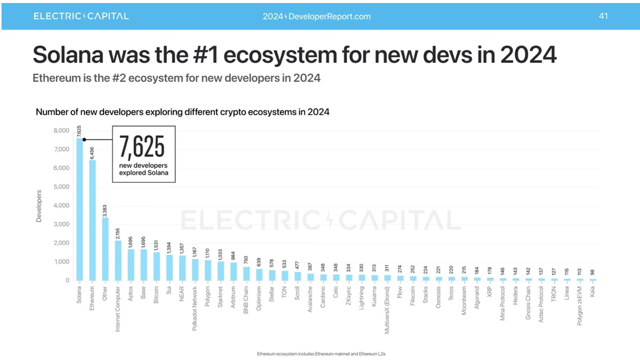The width and height of the screenshot is (640, 364).
Task: Select the BNB Chain bar labeled 750
Action: click(246, 274)
